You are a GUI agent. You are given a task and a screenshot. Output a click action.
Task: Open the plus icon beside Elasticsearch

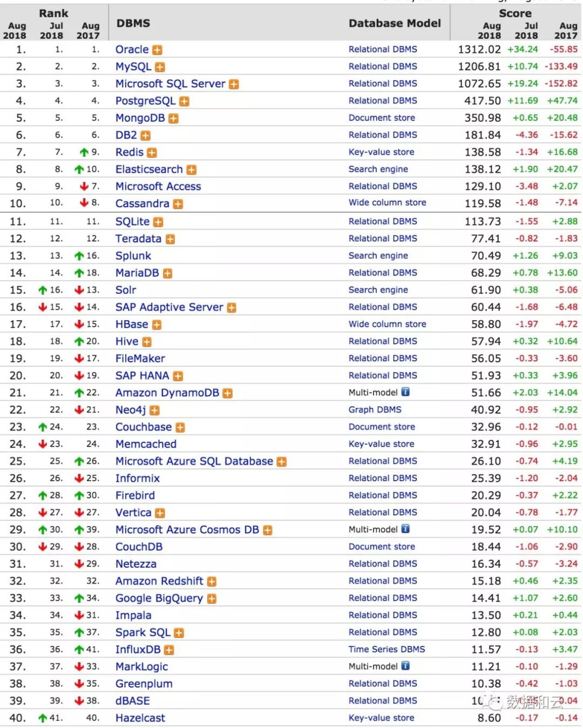(191, 170)
